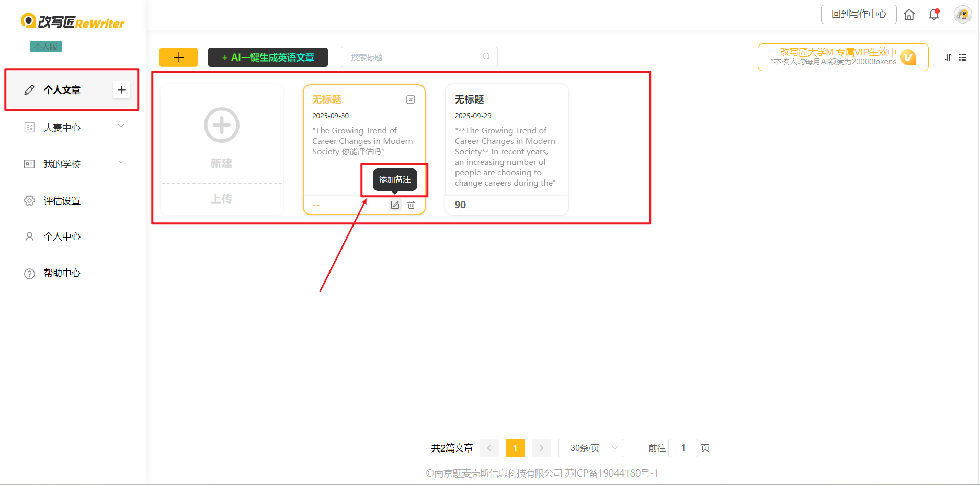Open 帮助中心 in the sidebar
Image resolution: width=980 pixels, height=485 pixels.
(62, 273)
